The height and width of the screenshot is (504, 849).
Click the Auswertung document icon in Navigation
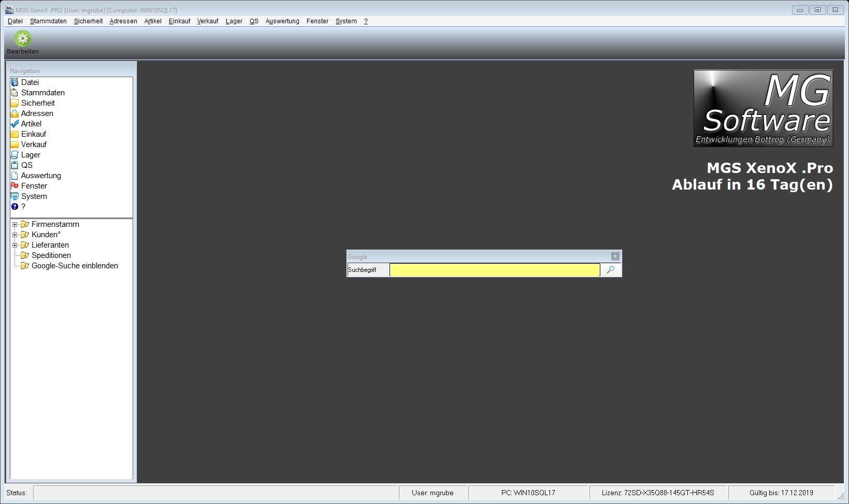click(15, 176)
